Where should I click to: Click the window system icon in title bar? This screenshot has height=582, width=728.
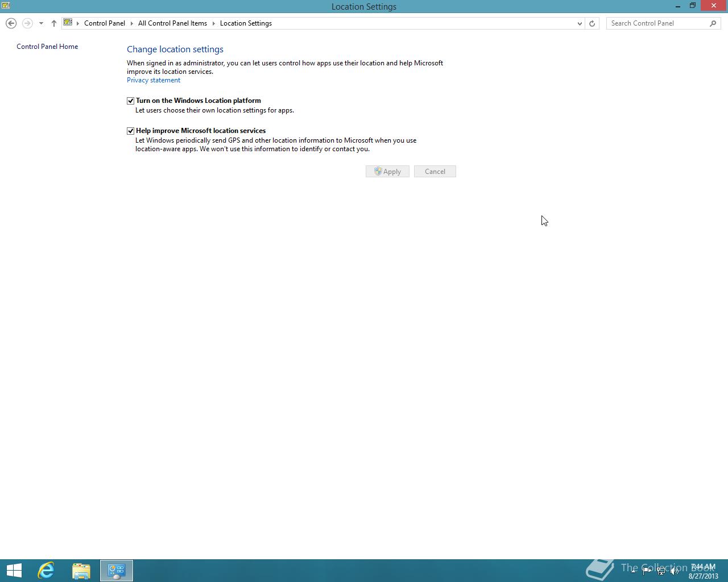[x=6, y=6]
